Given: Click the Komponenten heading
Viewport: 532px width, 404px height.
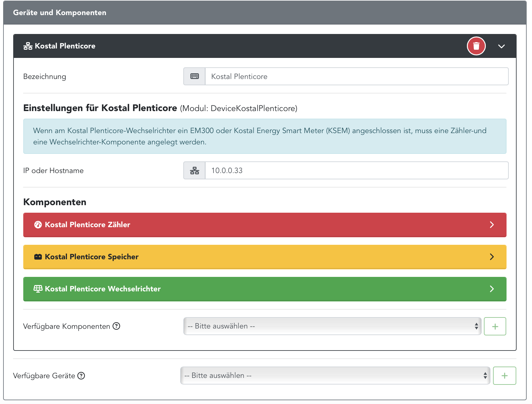Looking at the screenshot, I should click(55, 202).
